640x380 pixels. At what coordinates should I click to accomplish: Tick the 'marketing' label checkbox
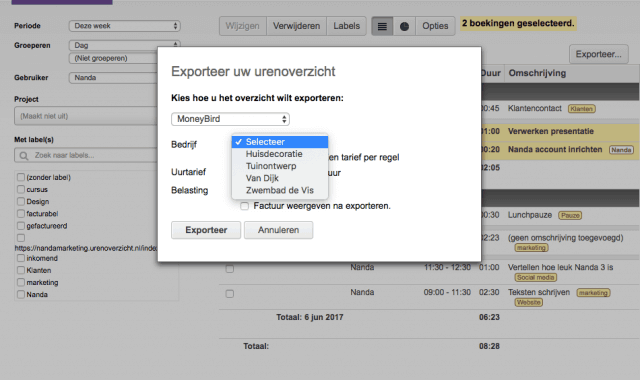point(21,282)
